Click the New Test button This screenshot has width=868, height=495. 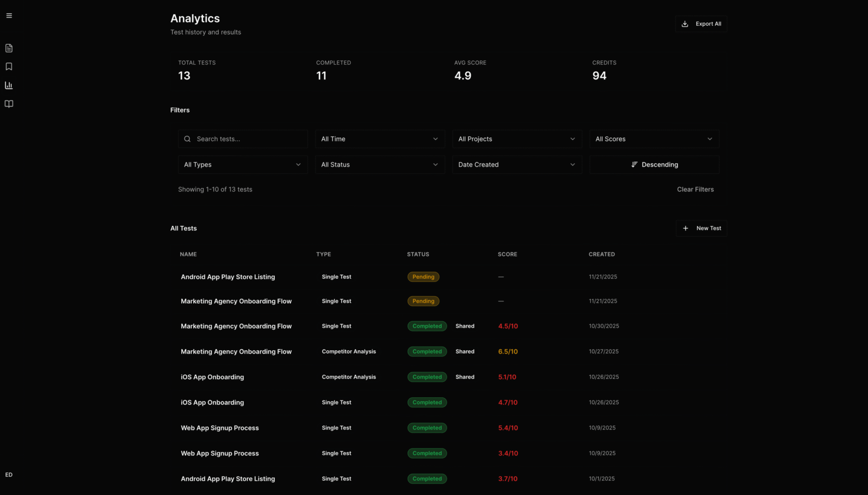click(x=701, y=228)
